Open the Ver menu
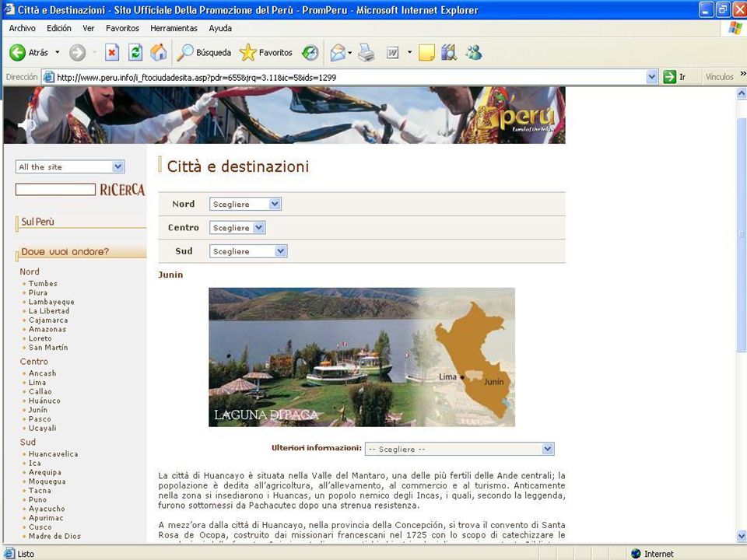This screenshot has width=747, height=560. pyautogui.click(x=89, y=28)
